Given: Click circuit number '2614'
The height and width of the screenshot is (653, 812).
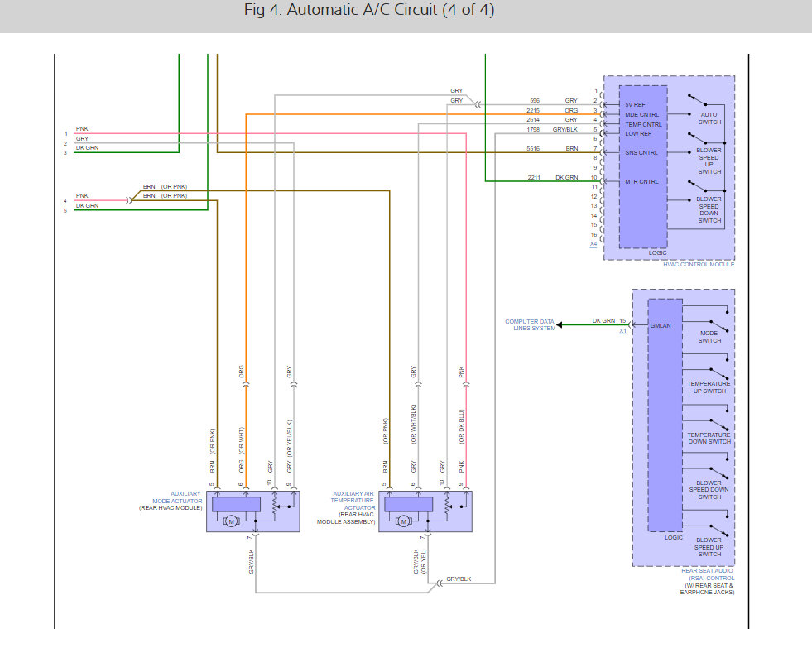Looking at the screenshot, I should (533, 120).
